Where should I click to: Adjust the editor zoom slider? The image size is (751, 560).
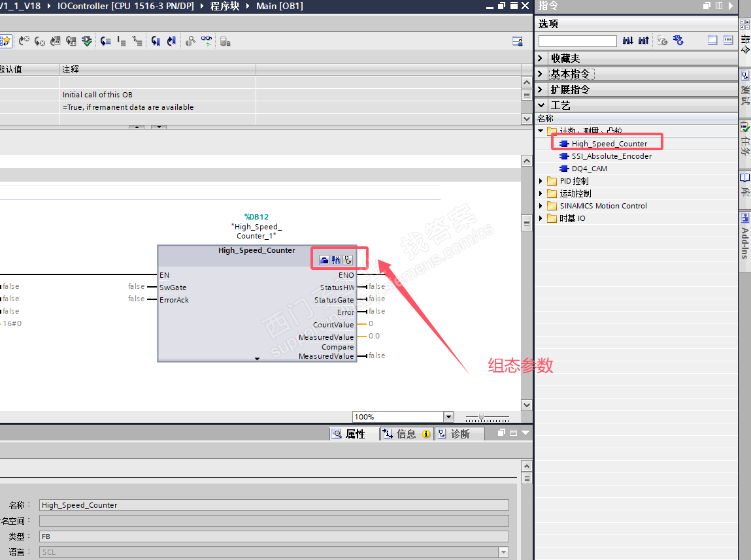pyautogui.click(x=481, y=417)
